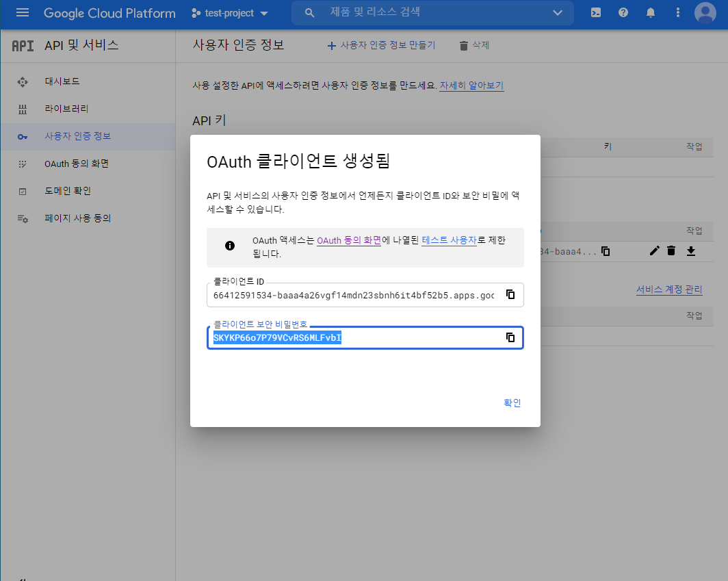Open the help question mark icon
This screenshot has width=728, height=581.
tap(623, 12)
